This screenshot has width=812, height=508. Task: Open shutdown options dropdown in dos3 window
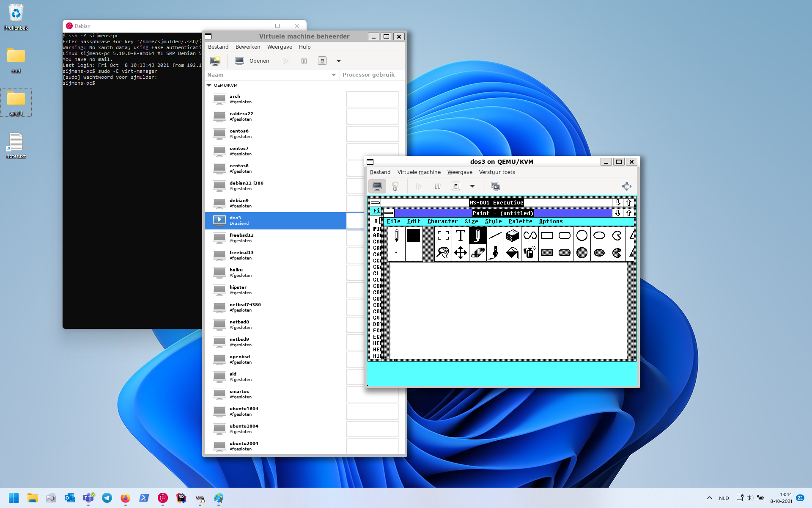[472, 186]
